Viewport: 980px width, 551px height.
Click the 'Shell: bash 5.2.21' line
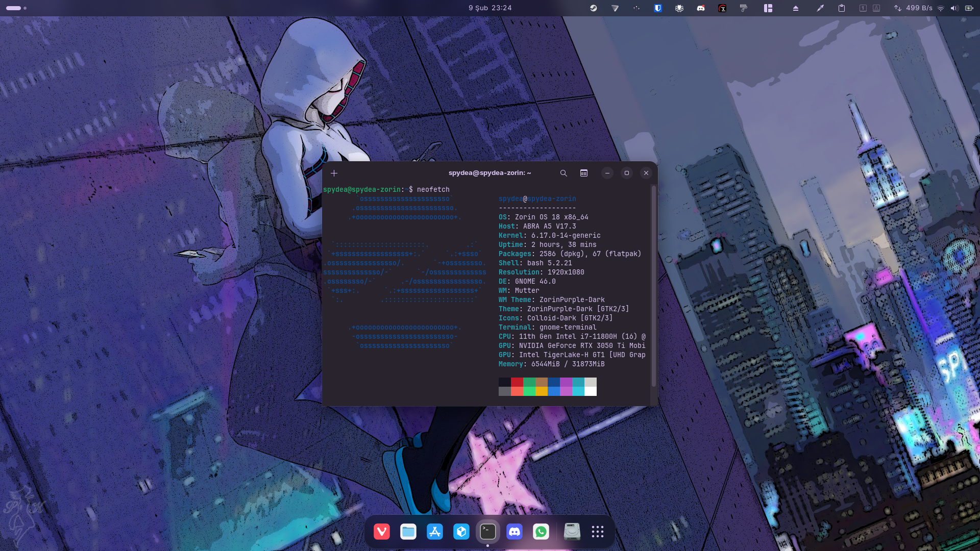535,263
